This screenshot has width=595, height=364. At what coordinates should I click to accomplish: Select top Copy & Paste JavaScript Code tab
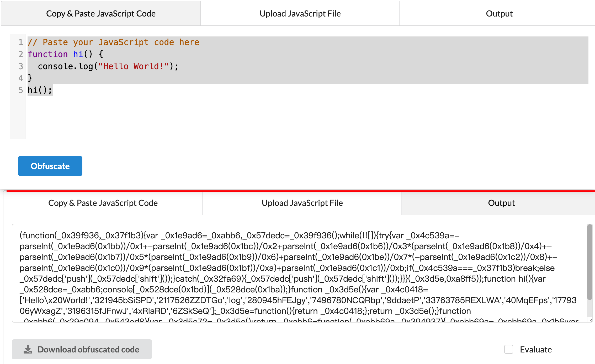(x=101, y=14)
